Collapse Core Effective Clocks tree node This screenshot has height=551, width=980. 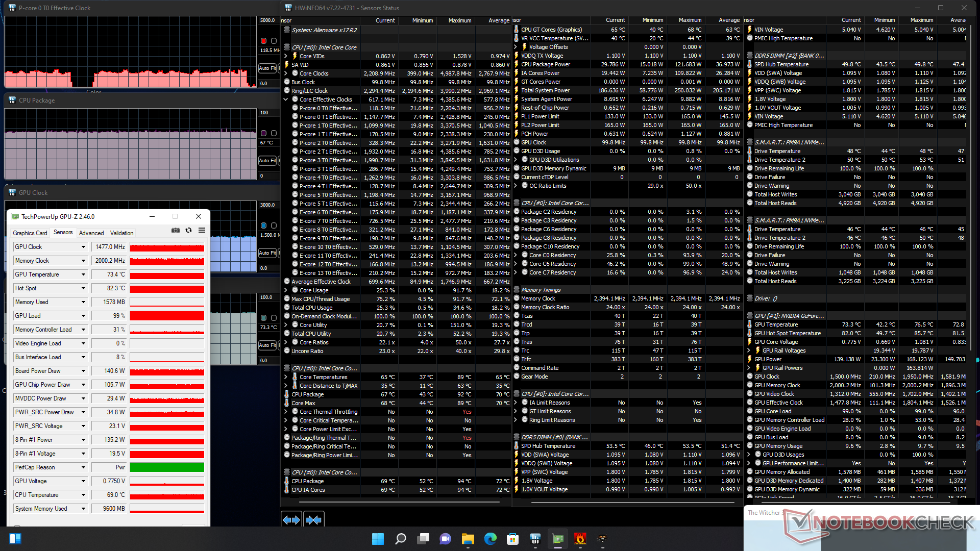pos(286,99)
